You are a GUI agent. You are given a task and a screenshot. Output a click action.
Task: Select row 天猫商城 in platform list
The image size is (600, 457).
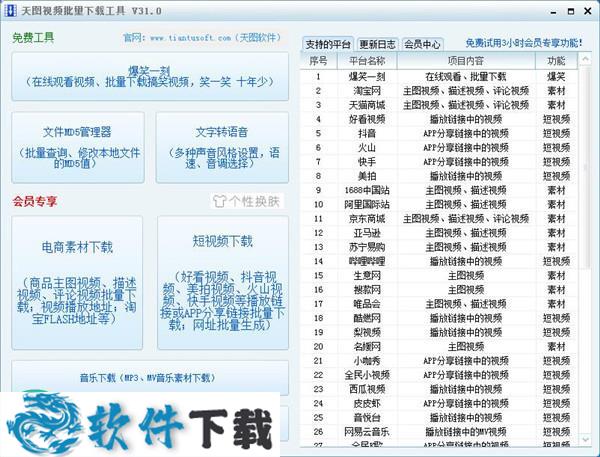coord(439,105)
